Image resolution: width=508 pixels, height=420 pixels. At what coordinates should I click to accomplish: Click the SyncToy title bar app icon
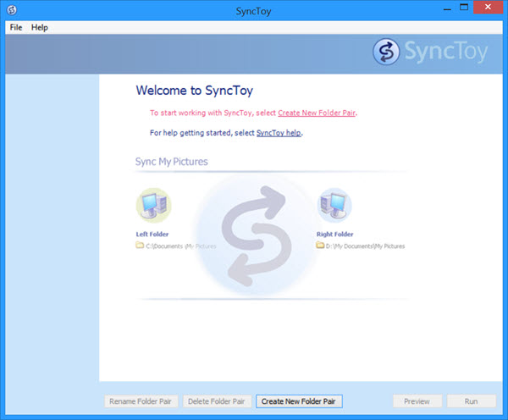[x=12, y=10]
